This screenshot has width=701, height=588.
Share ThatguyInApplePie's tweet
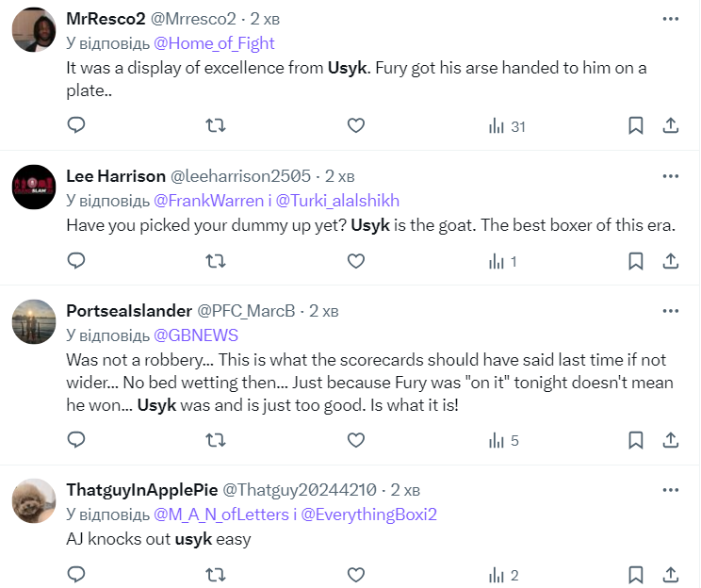[671, 575]
